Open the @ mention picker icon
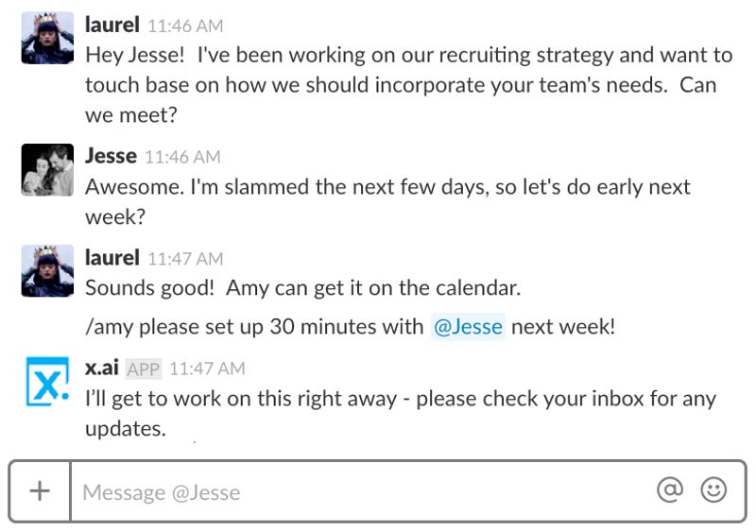The width and height of the screenshot is (756, 532). coord(670,490)
